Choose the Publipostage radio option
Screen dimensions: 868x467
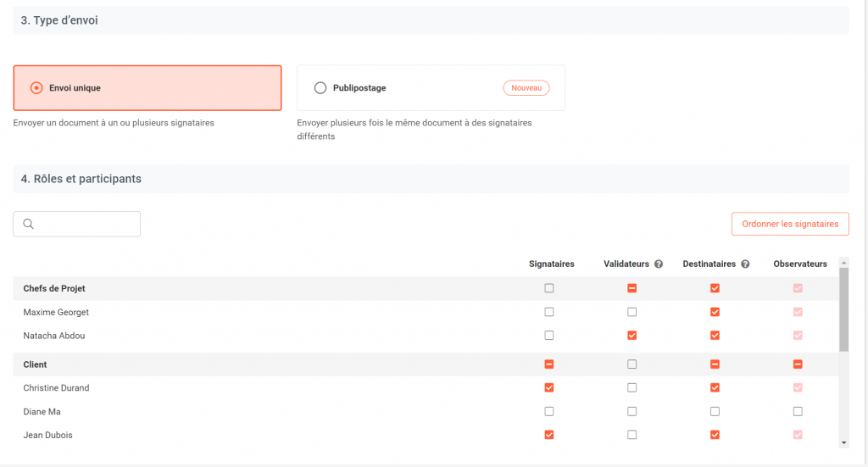pos(320,88)
